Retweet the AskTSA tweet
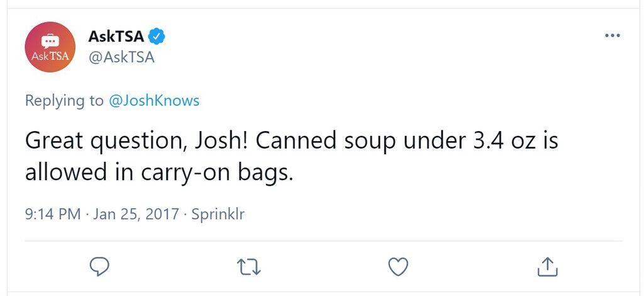This screenshot has height=296, width=644. (249, 267)
